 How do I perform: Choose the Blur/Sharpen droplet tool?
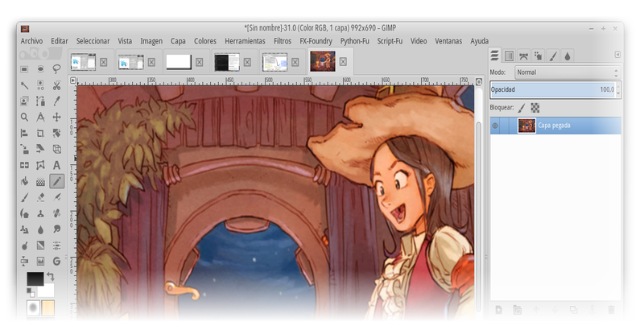[40, 229]
